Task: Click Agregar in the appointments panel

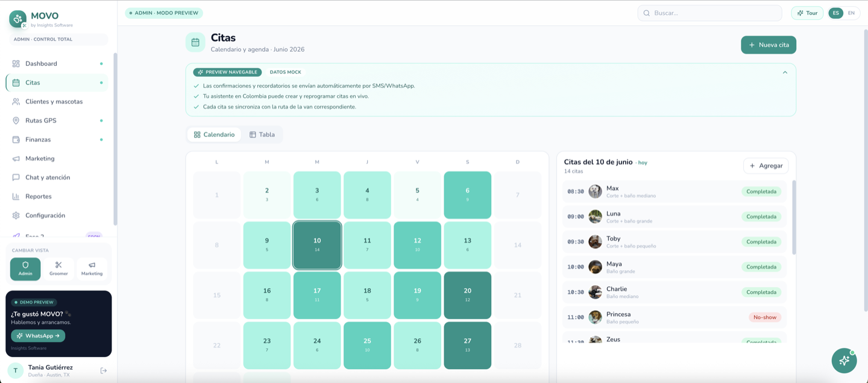Action: click(766, 166)
